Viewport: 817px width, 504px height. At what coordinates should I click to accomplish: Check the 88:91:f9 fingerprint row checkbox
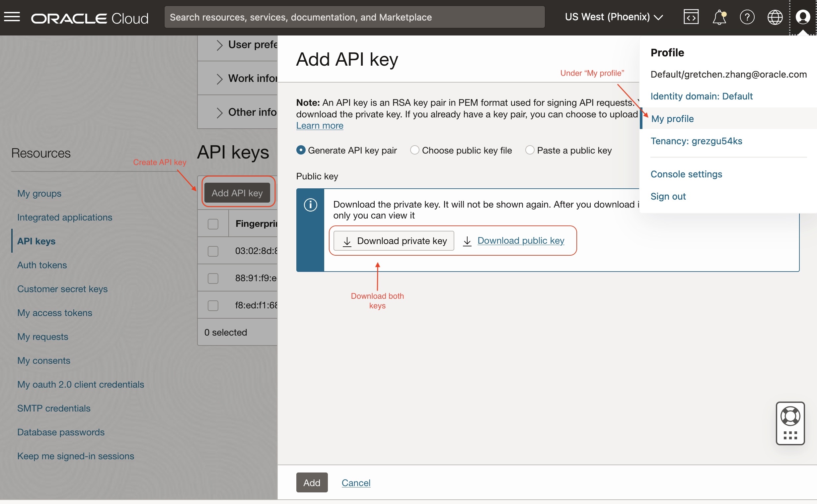click(x=213, y=278)
